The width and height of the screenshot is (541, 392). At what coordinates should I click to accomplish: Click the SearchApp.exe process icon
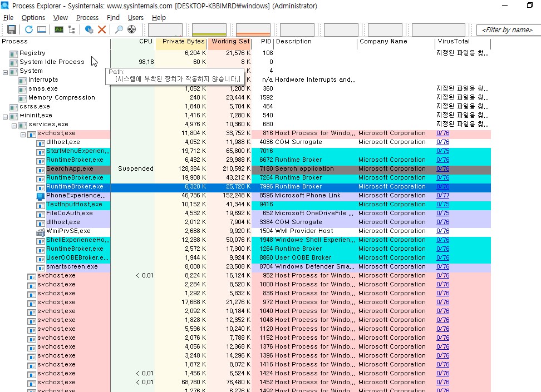[41, 170]
